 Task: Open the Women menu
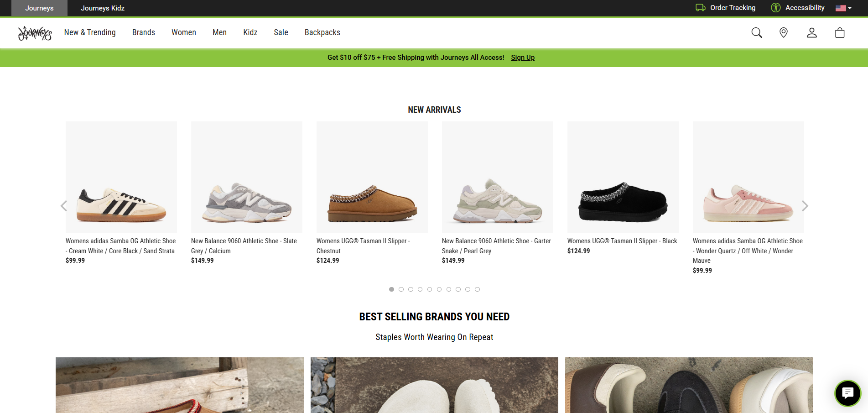[183, 32]
